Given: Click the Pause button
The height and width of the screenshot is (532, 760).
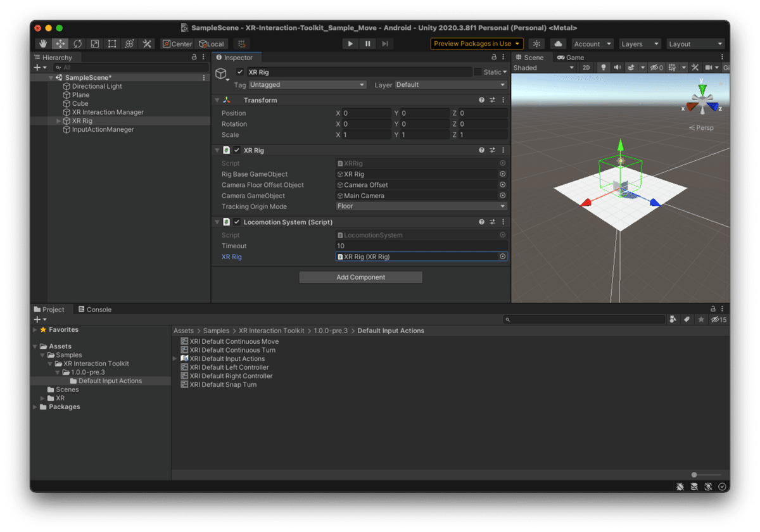Looking at the screenshot, I should click(x=367, y=44).
